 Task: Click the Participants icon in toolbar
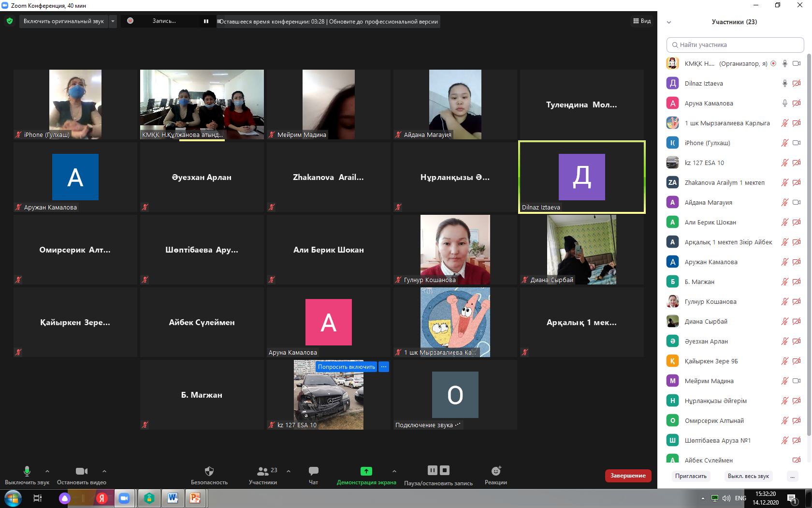click(263, 471)
